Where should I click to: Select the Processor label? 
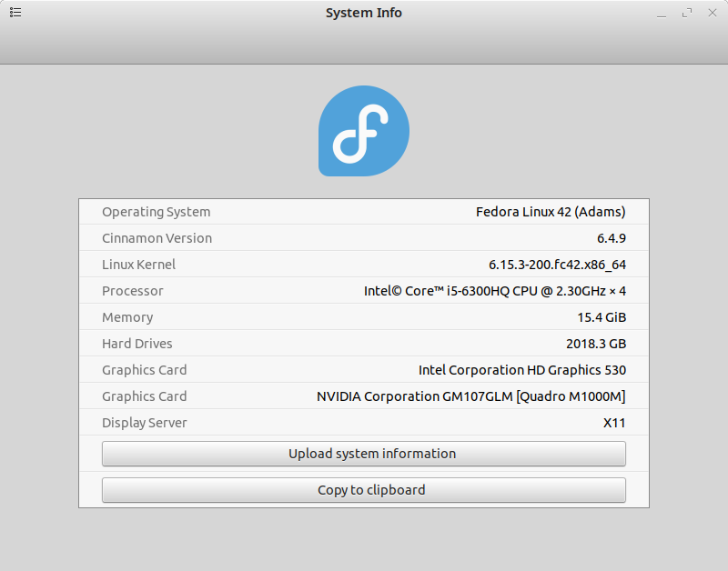133,291
